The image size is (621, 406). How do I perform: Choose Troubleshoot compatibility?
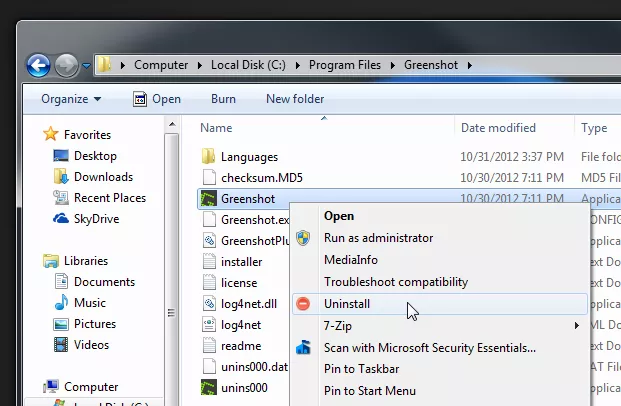440,282
